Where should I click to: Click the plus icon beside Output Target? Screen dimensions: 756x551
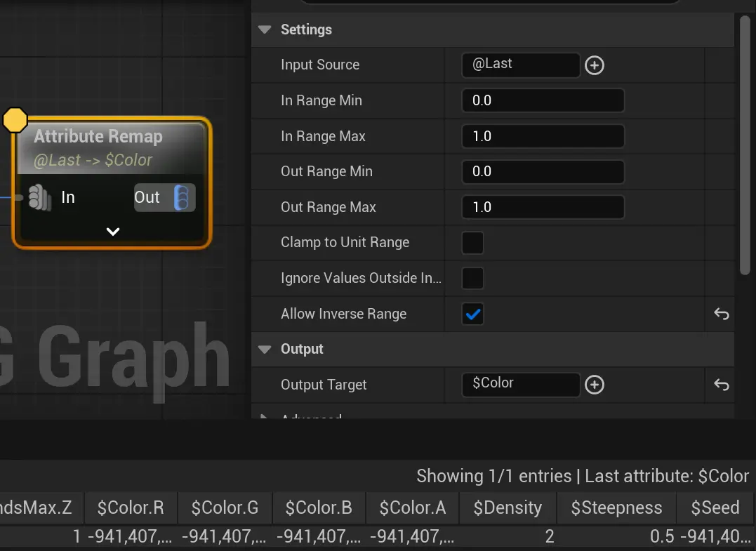click(595, 385)
